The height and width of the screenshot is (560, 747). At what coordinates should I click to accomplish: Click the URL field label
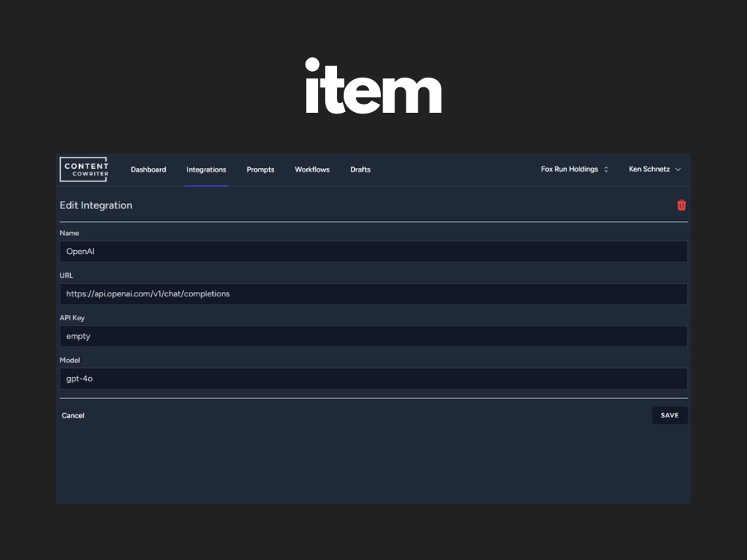(66, 276)
